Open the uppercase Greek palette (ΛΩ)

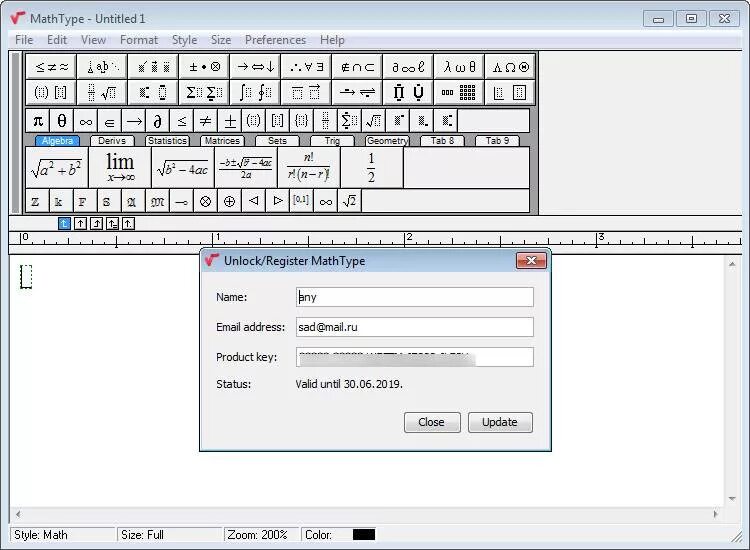(510, 66)
